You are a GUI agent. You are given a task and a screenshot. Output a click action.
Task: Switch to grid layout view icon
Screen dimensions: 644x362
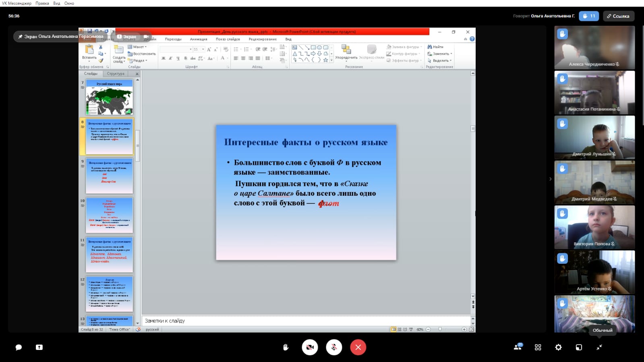click(538, 347)
